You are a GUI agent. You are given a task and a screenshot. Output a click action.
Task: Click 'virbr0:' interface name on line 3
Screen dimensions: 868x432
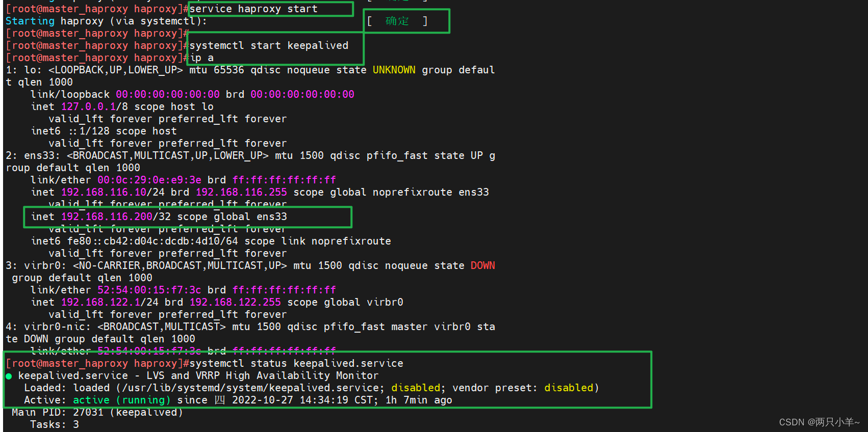pyautogui.click(x=45, y=265)
